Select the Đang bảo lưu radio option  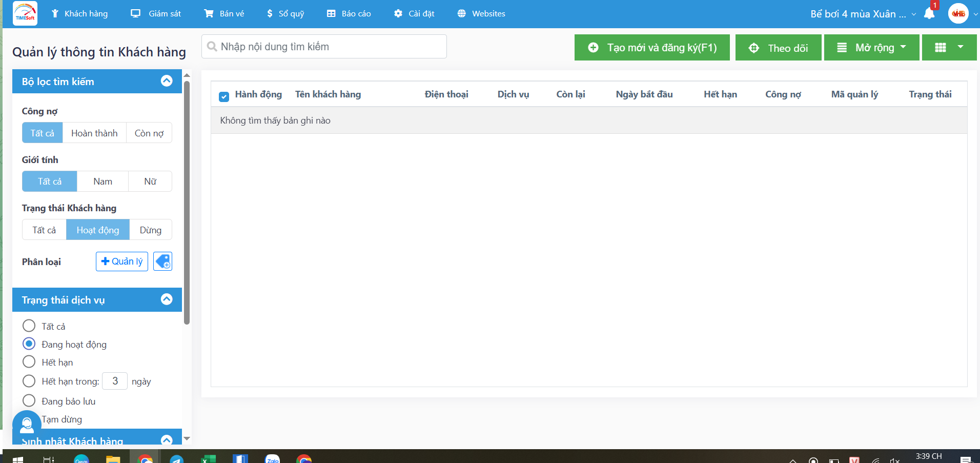(29, 400)
